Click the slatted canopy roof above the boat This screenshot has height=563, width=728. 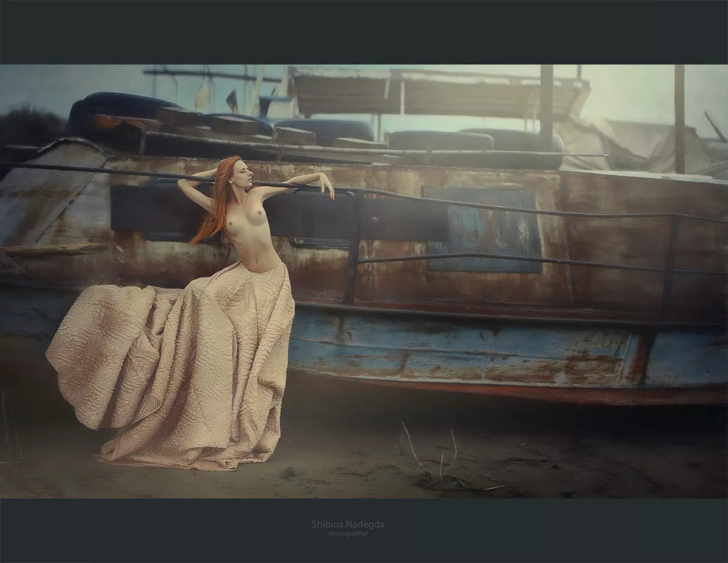(437, 94)
